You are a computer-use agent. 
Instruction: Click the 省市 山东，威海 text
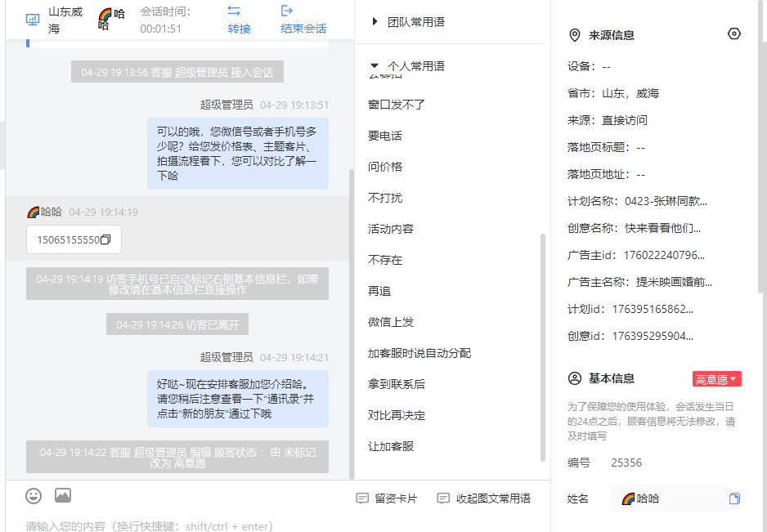tap(613, 93)
